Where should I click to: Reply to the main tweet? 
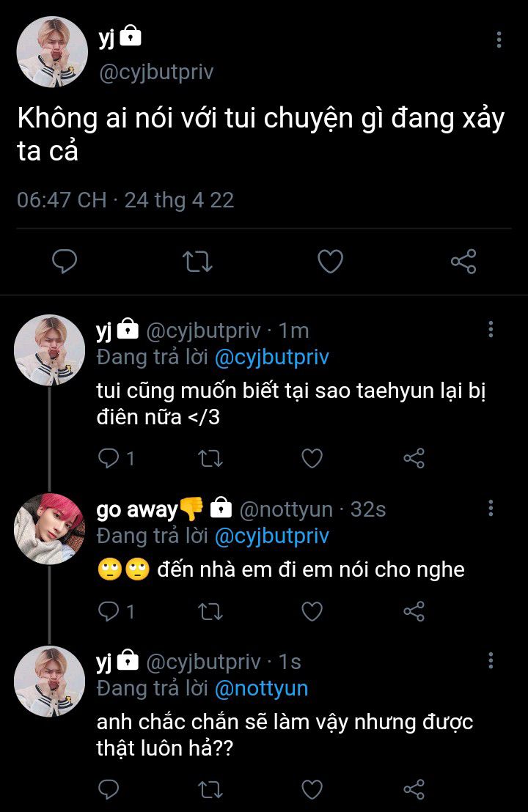65,262
